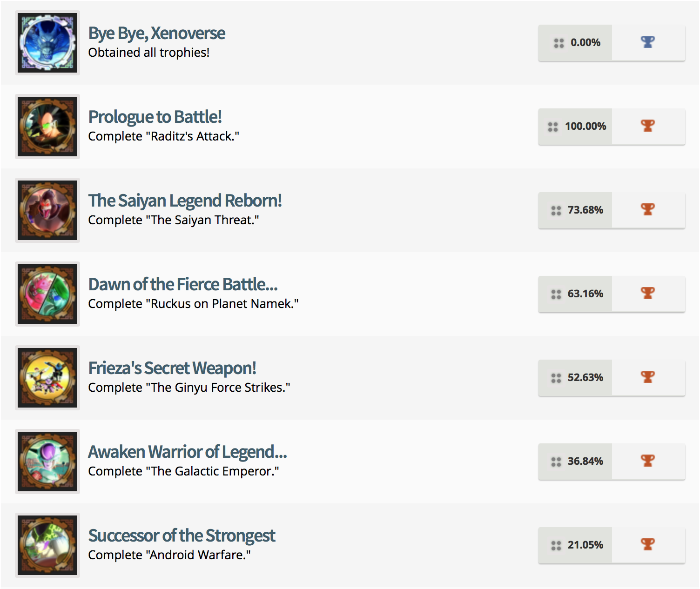The image size is (700, 589).
Task: Select the Frieza's Secret Weapon! trophy image
Action: click(47, 378)
